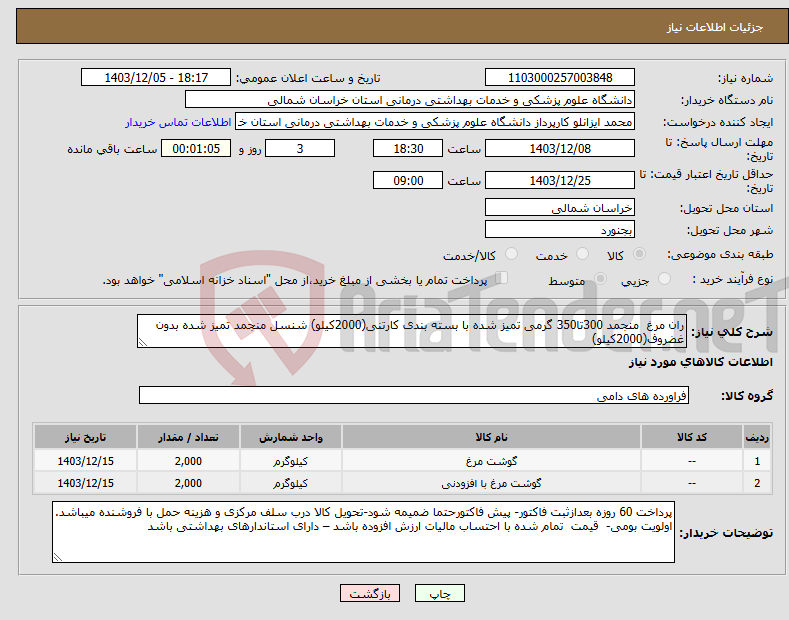The height and width of the screenshot is (620, 789).
Task: Select the کالا/خدمت radio button
Action: [511, 254]
